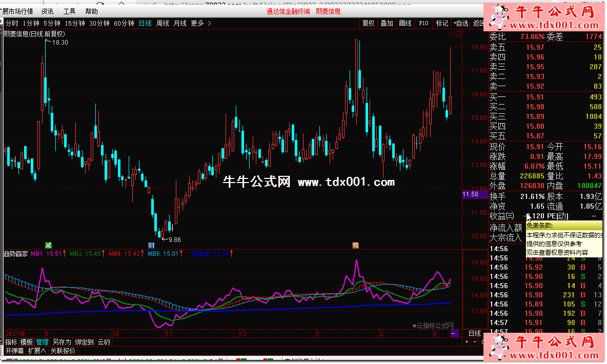The height and width of the screenshot is (364, 607).
Task: Click the 关联报价 button
Action: 63,351
